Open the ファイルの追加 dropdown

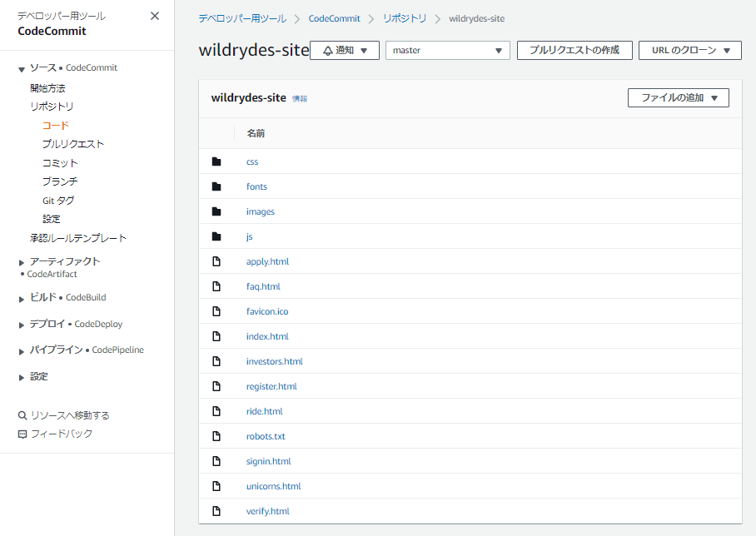(679, 97)
